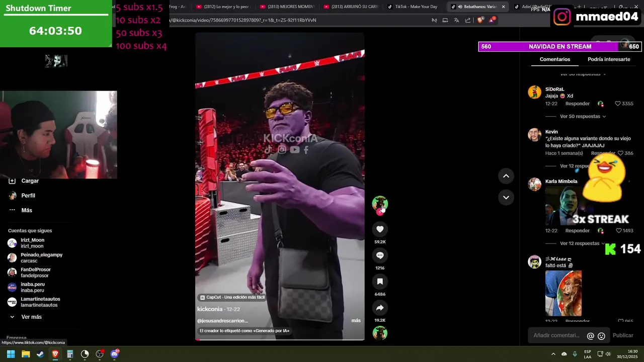Viewport: 644px width, 362px height.
Task: Click the 'Añadir comentario' input field
Action: tap(557, 335)
